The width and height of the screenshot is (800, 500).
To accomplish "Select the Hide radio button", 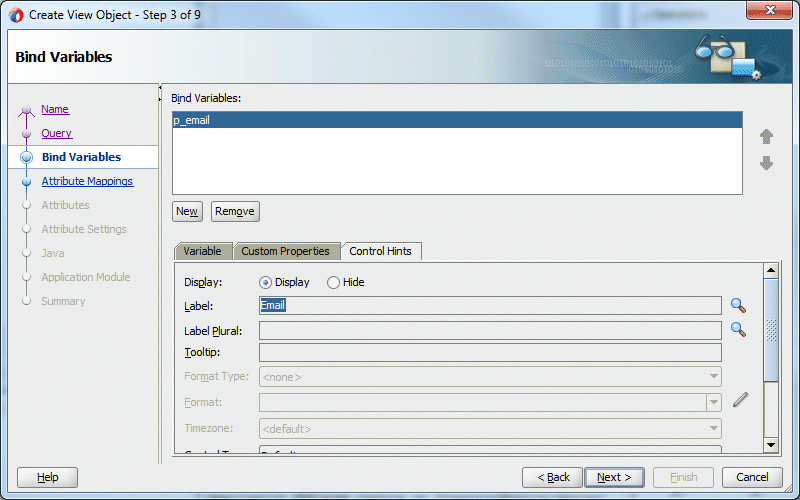I will (x=333, y=282).
